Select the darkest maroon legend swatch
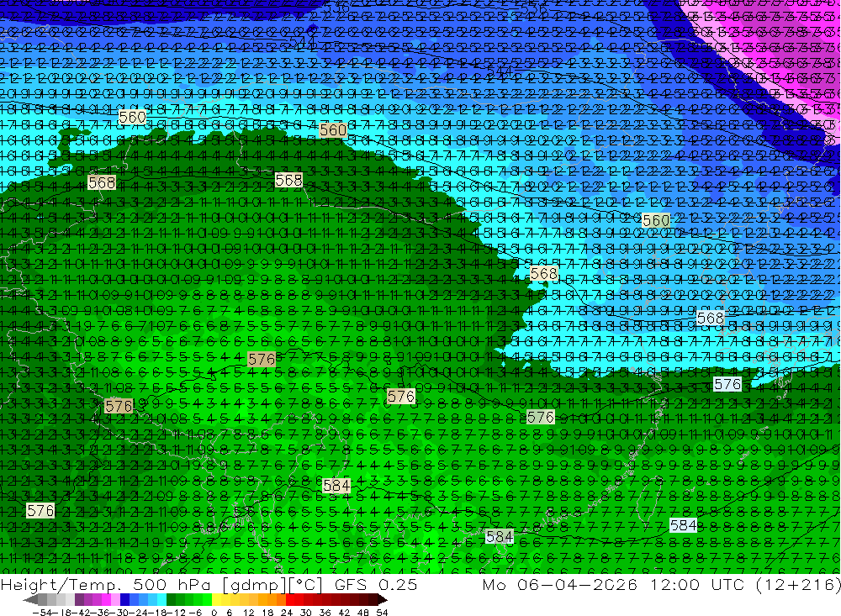The width and height of the screenshot is (841, 616). pos(373,600)
